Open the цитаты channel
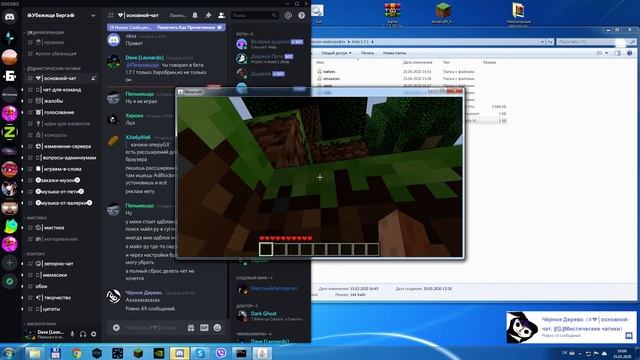Screen dimensions: 640x360 coord(61,309)
